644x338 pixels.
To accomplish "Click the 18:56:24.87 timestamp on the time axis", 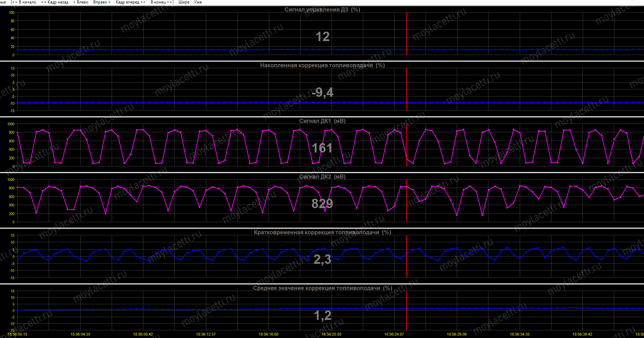I will [x=394, y=334].
